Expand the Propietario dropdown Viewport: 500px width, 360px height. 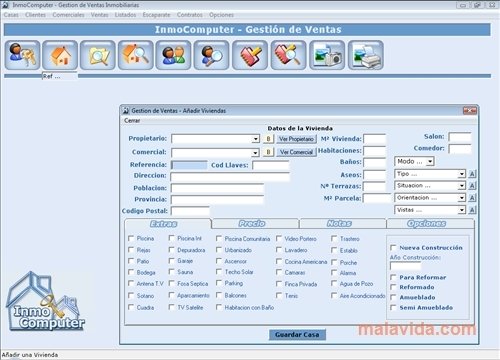coord(256,139)
